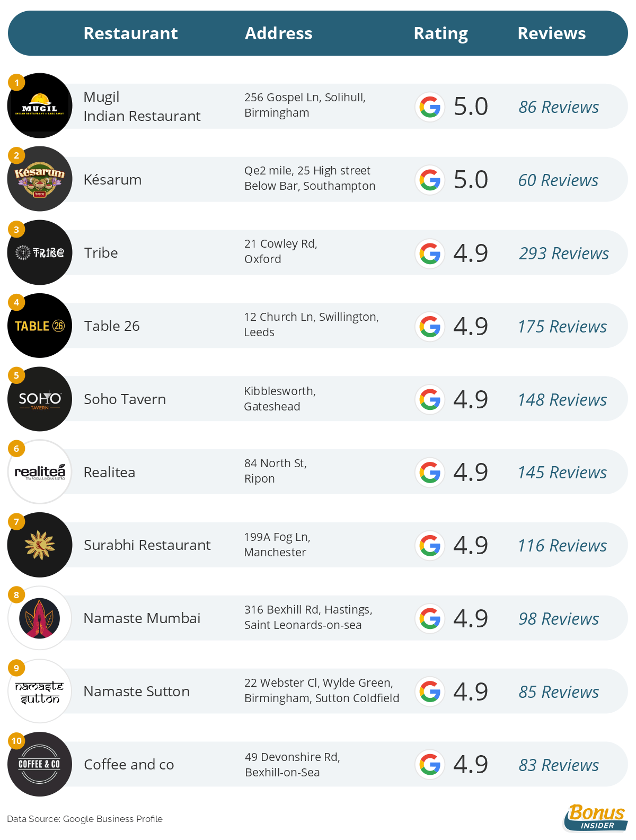
Task: Click the Google icon beside Mugil's rating
Action: (x=430, y=107)
